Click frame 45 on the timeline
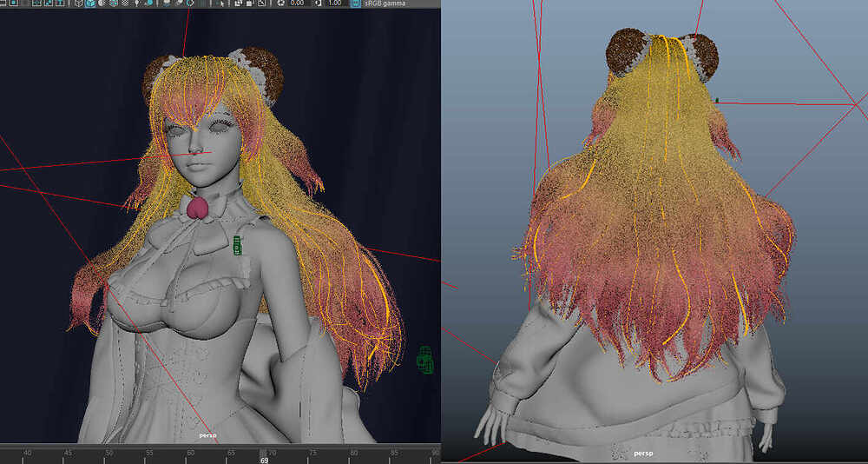 68,453
